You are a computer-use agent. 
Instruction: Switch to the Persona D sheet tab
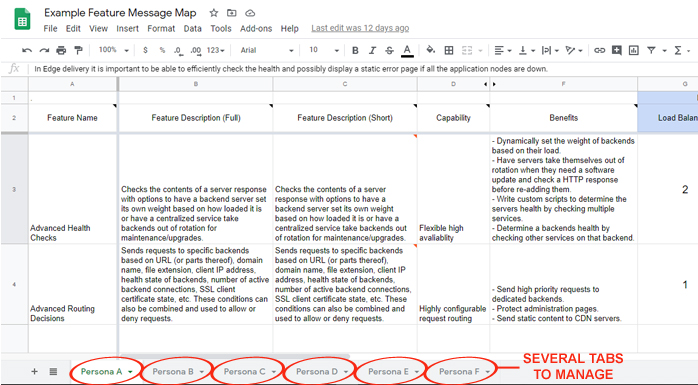pyautogui.click(x=317, y=371)
